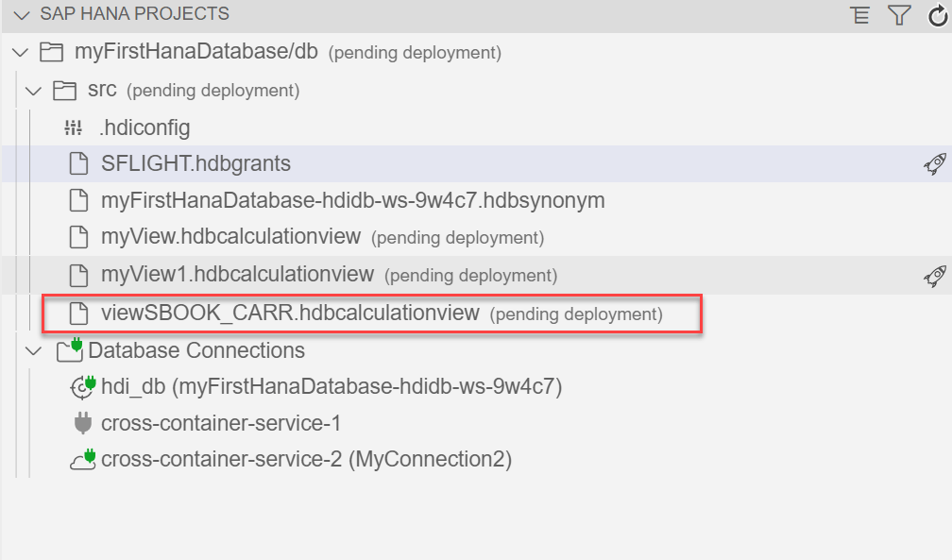The image size is (952, 560).
Task: Collapse the src folder chevron
Action: pos(34,91)
